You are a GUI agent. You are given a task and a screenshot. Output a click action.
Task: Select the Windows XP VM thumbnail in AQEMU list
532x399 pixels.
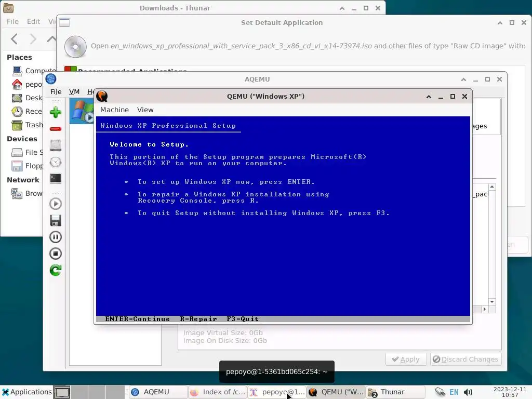tap(82, 111)
